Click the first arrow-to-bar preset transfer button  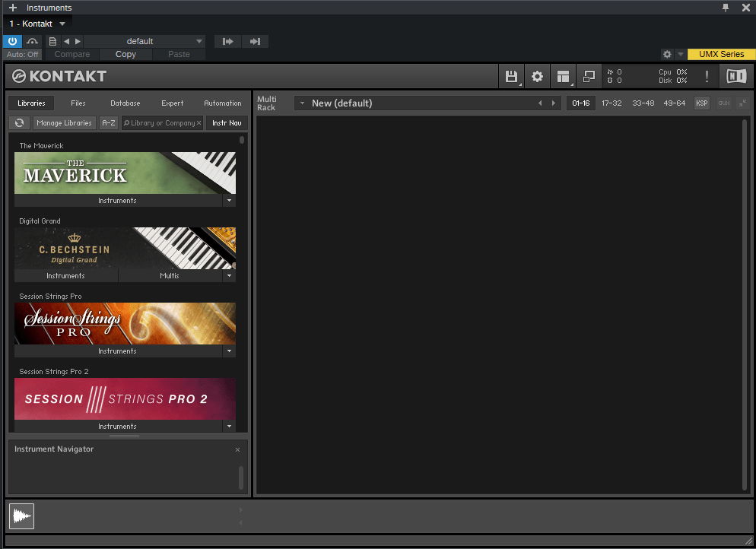[227, 42]
